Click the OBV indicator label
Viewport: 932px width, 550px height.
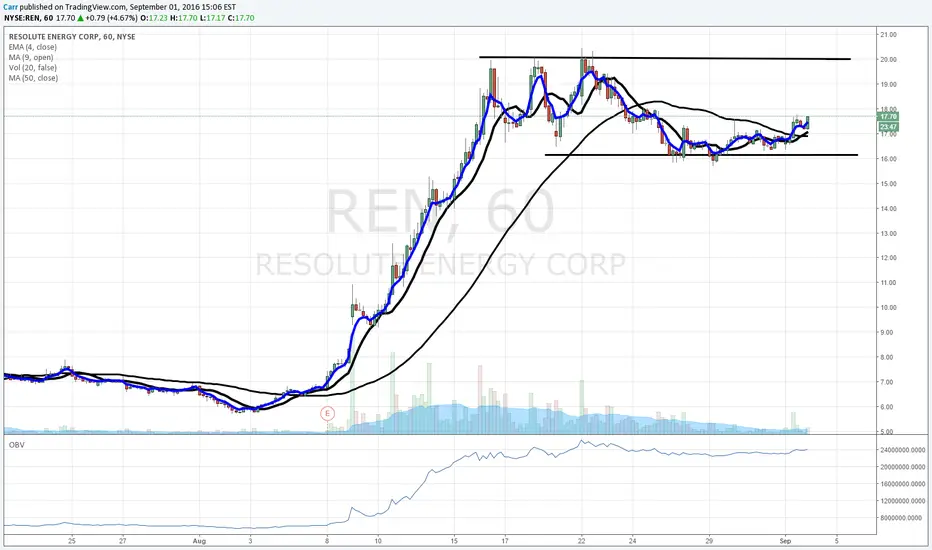coord(17,445)
